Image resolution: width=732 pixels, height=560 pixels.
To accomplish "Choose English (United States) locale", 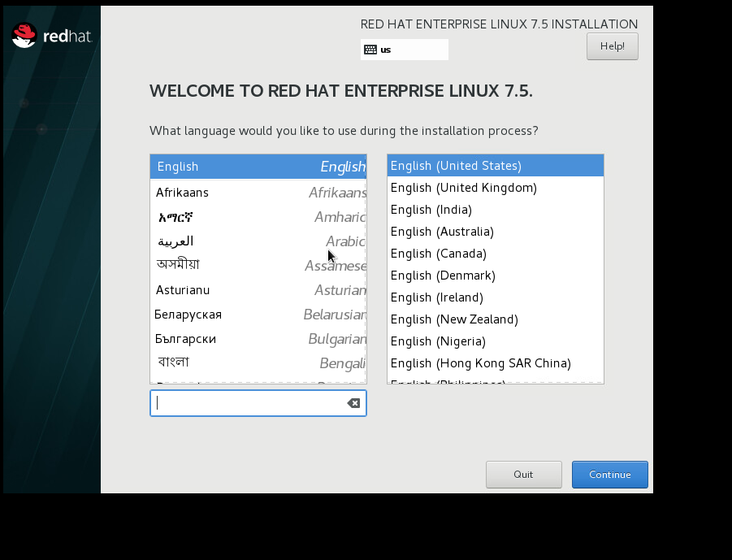I will [496, 166].
